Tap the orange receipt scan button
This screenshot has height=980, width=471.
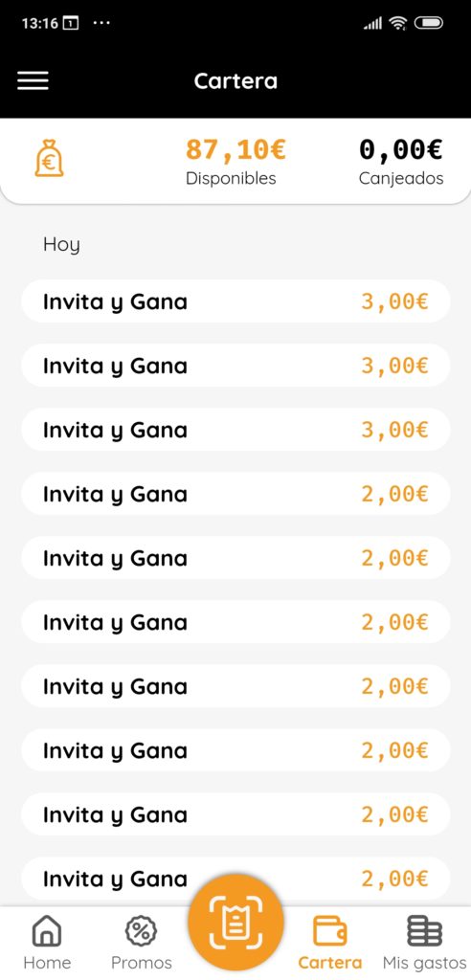[235, 923]
